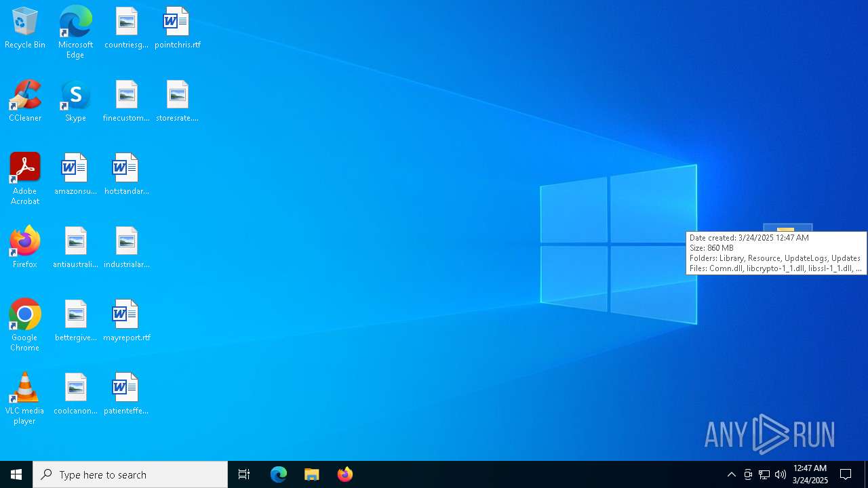Open Skype desktop shortcut

(x=75, y=102)
